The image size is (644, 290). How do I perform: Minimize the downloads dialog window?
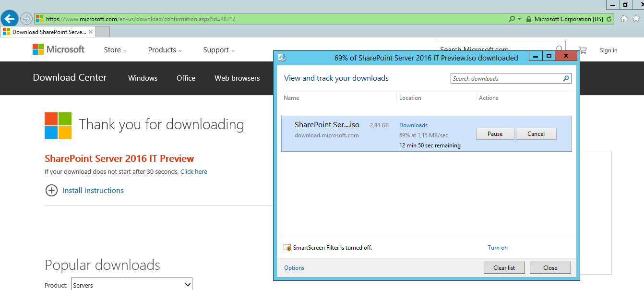click(536, 56)
